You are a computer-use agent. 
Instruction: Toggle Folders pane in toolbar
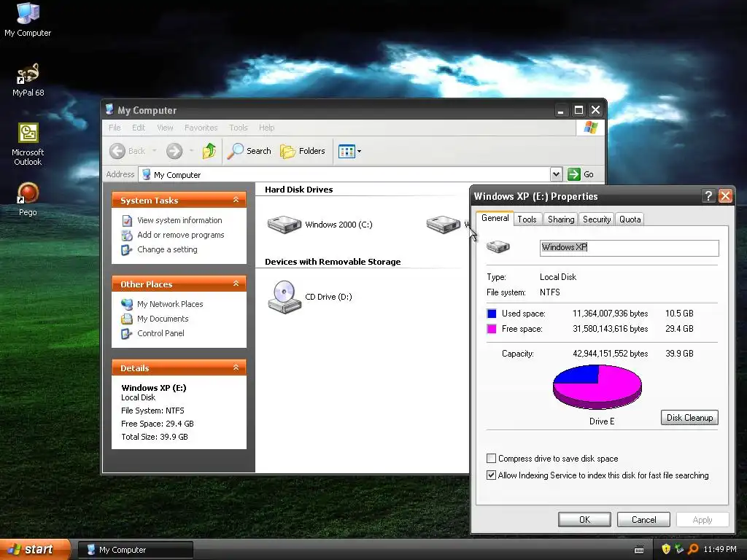point(303,151)
